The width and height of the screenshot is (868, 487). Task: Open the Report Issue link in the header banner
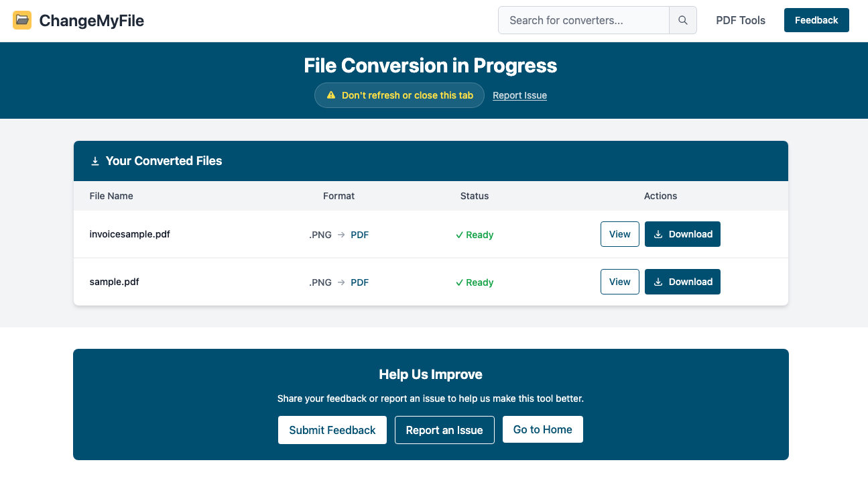[x=519, y=95]
